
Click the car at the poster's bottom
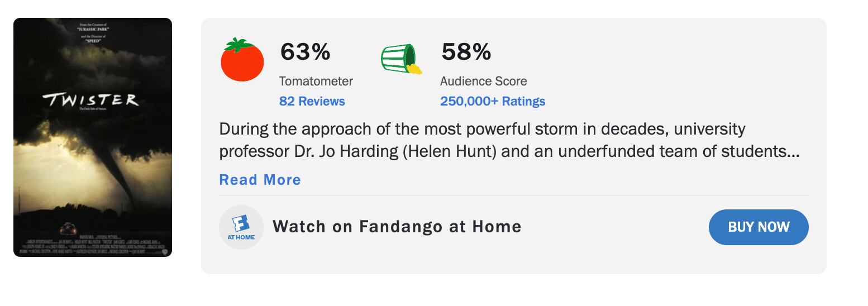click(x=68, y=228)
